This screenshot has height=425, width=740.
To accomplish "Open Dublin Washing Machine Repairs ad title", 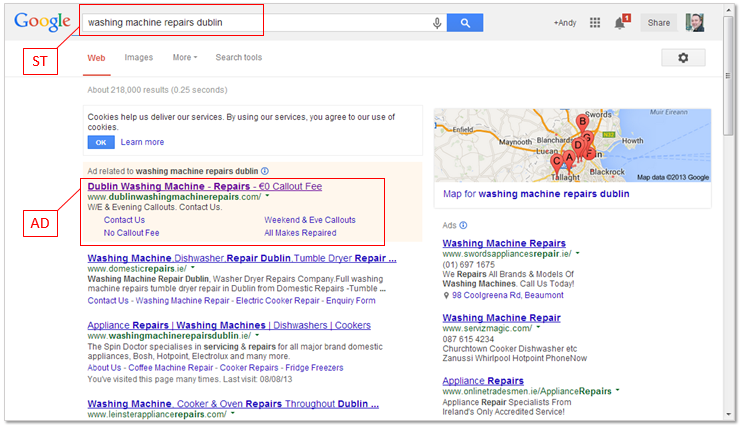I will tap(205, 186).
